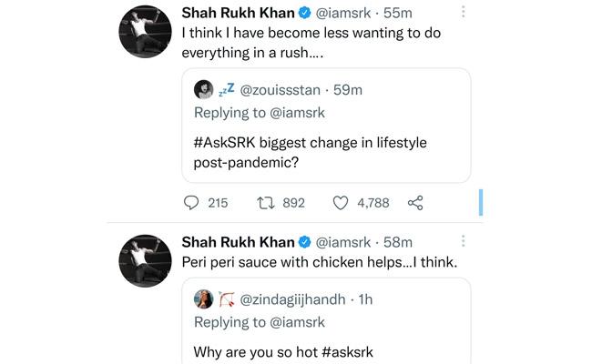Click verified badge on first Shah Rukh Khan
Viewport: 592px width, 364px height.
pyautogui.click(x=305, y=14)
